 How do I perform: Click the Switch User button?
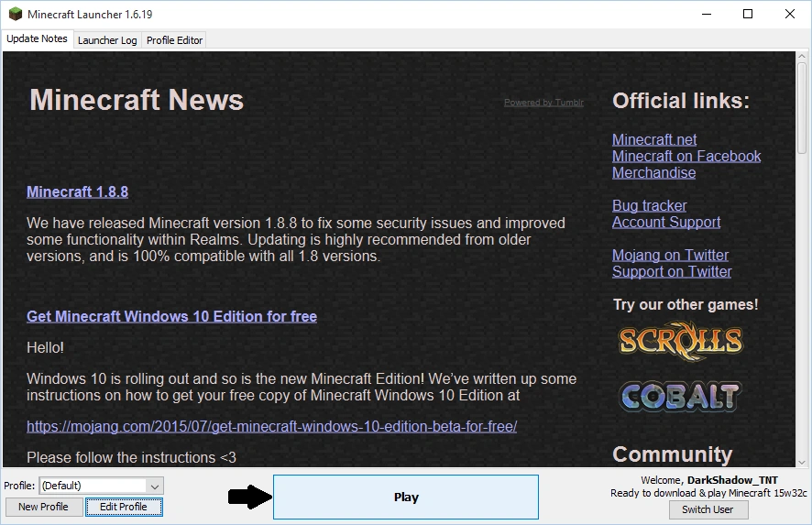click(x=708, y=509)
